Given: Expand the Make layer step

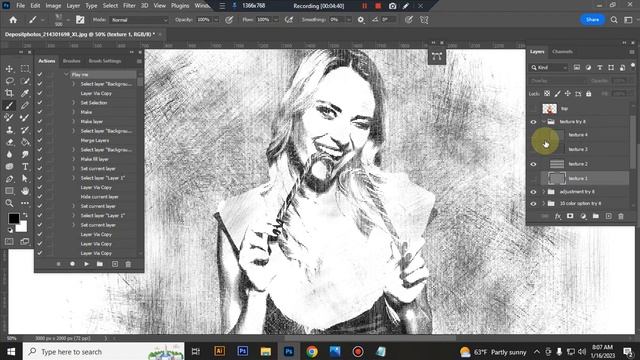Looking at the screenshot, I should point(74,122).
